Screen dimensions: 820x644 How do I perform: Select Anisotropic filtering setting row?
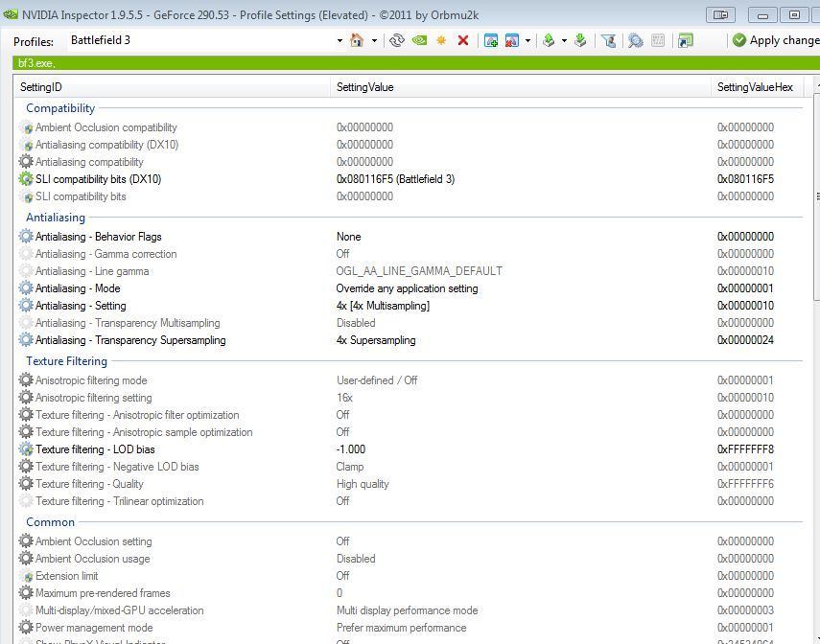coord(410,398)
